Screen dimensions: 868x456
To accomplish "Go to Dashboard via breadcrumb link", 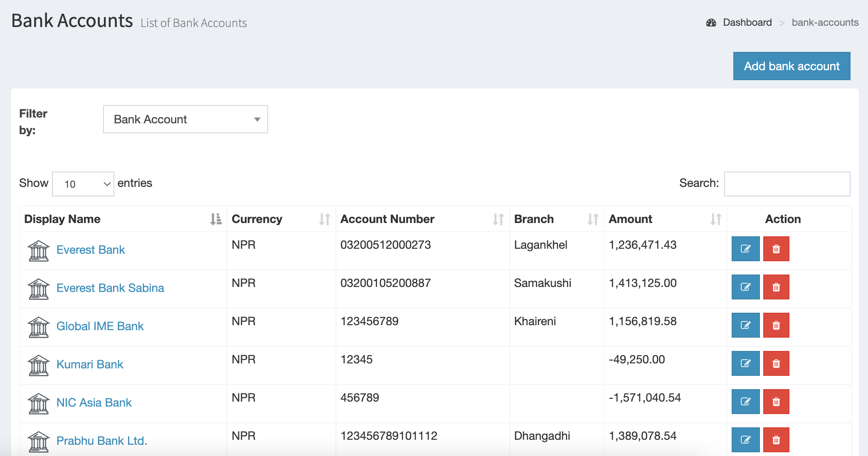I will coord(747,22).
